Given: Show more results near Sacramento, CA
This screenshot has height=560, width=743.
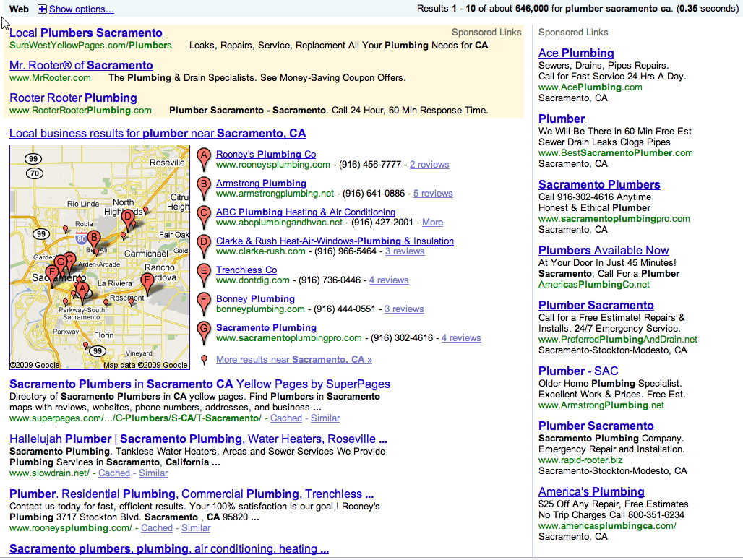Looking at the screenshot, I should tap(293, 359).
